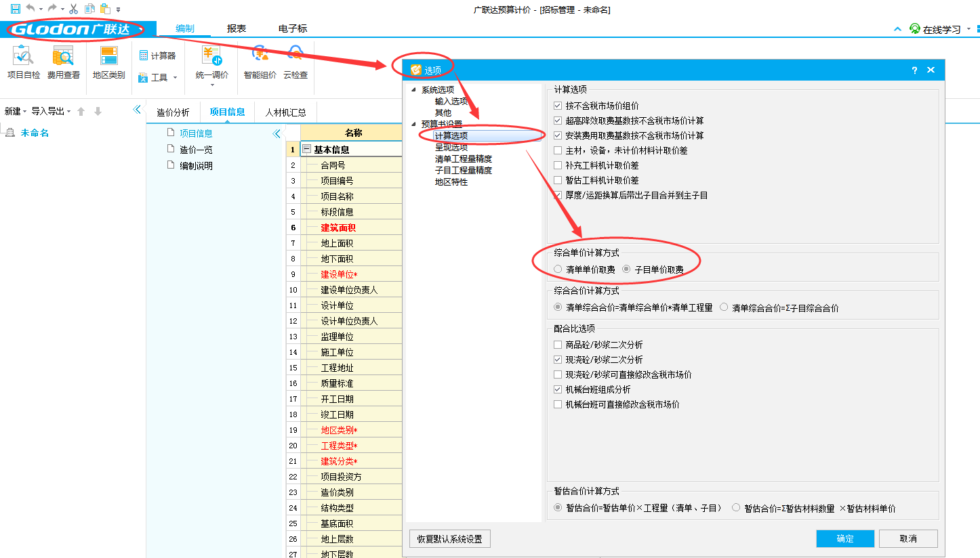
Task: Click the move-down arrow in project panel
Action: tap(98, 111)
